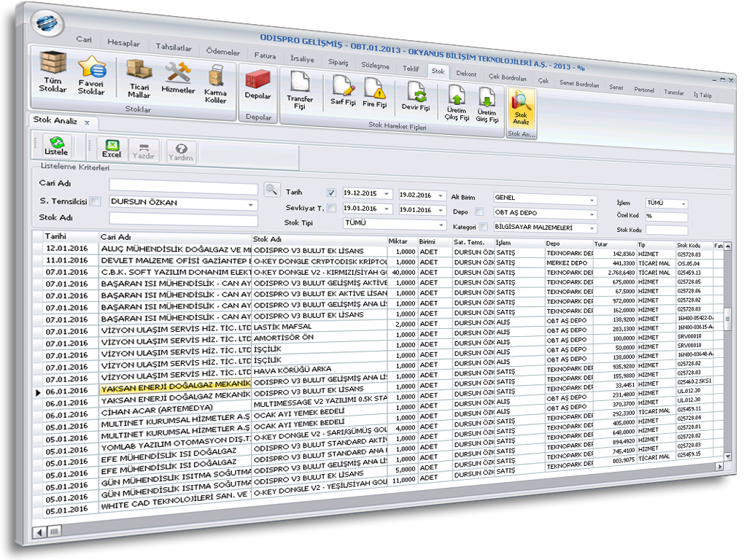This screenshot has height=560, width=747.
Task: Click the Cari Adı input field
Action: point(183,186)
